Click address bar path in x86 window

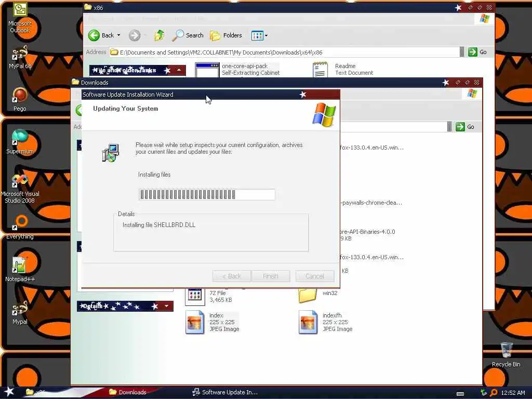click(x=284, y=52)
